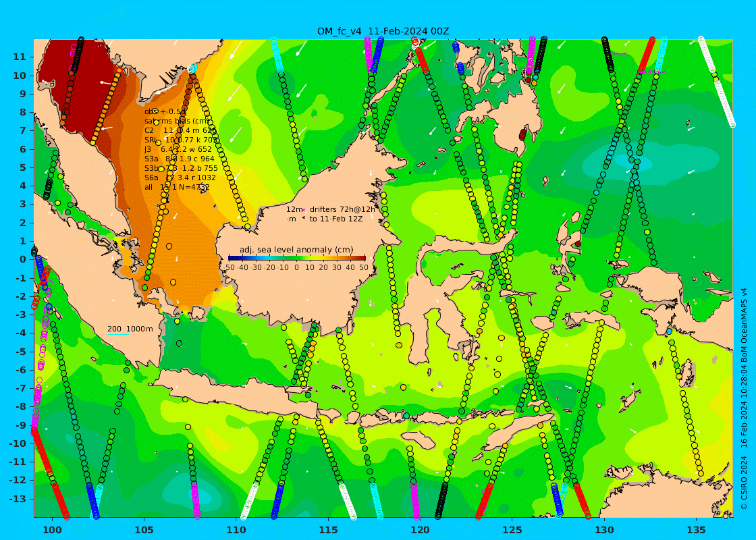756x540 pixels.
Task: Click longitude tick label 130
Action: (x=604, y=531)
